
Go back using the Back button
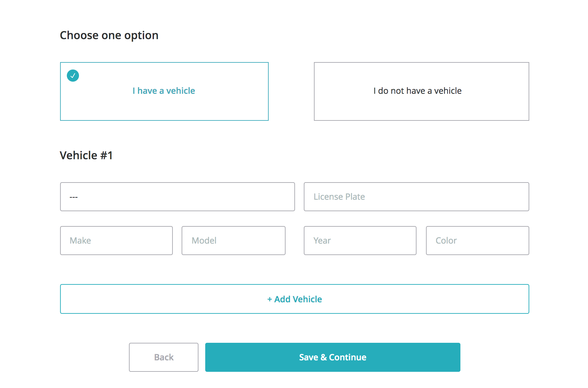point(164,357)
